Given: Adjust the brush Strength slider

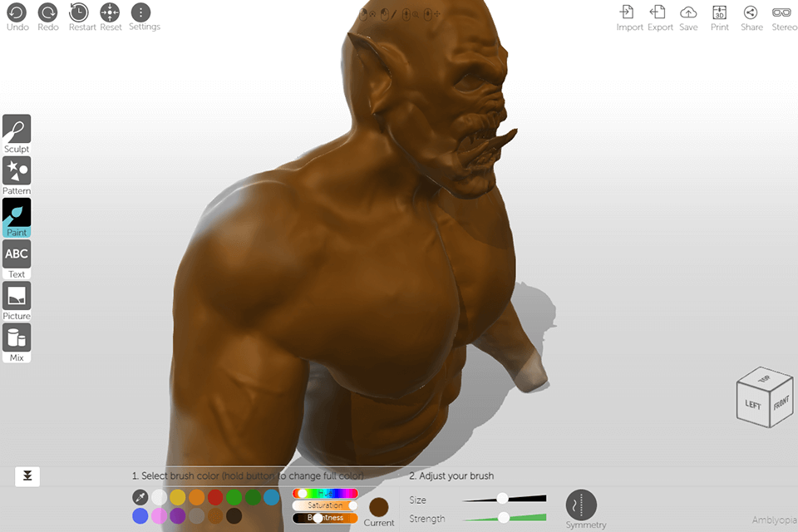Looking at the screenshot, I should pos(502,518).
